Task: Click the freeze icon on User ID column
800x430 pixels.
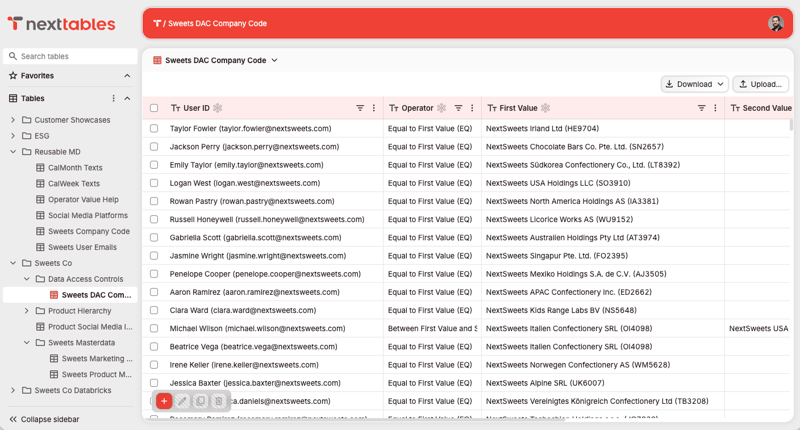Action: pos(218,108)
